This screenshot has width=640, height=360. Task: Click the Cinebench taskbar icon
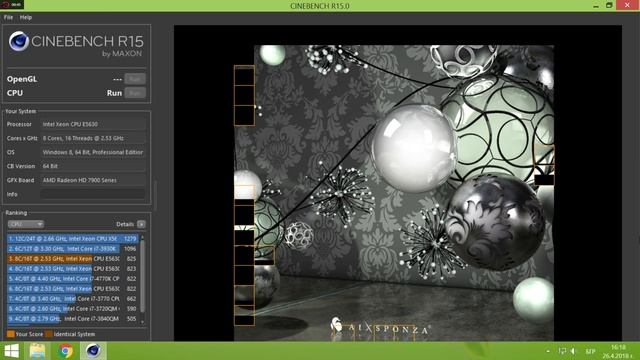pyautogui.click(x=93, y=351)
